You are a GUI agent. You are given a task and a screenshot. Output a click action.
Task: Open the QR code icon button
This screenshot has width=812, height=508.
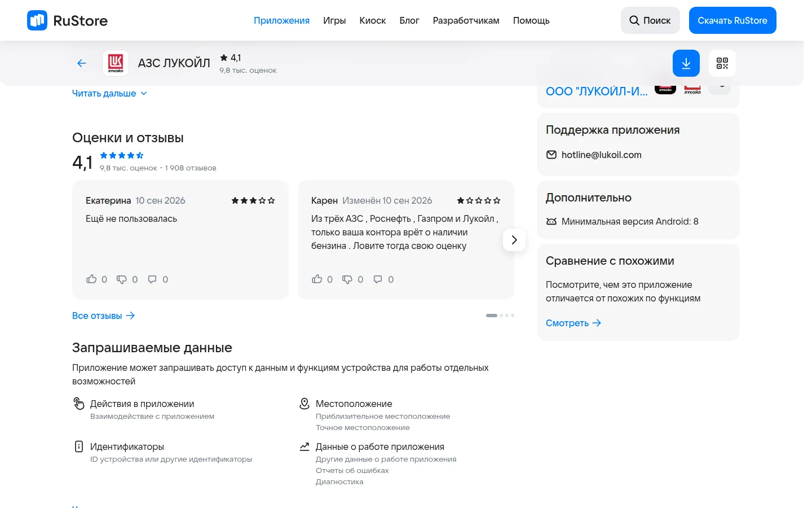pos(722,63)
